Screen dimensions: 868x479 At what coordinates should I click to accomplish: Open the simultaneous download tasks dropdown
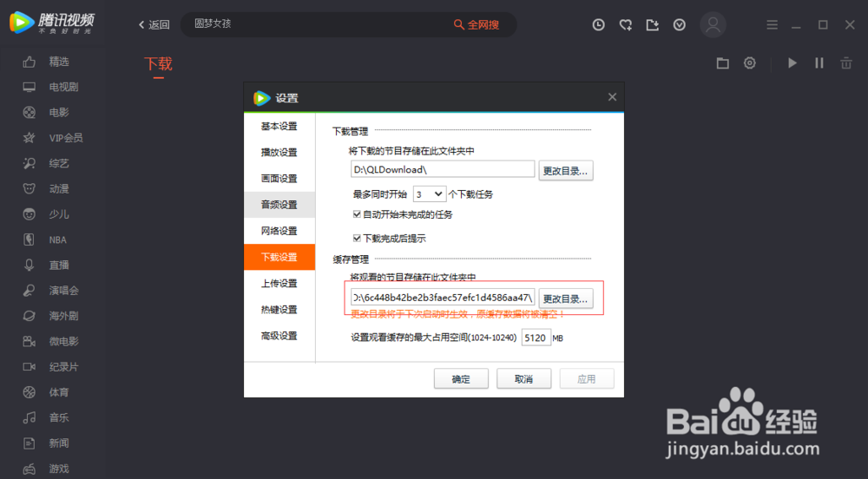coord(430,194)
